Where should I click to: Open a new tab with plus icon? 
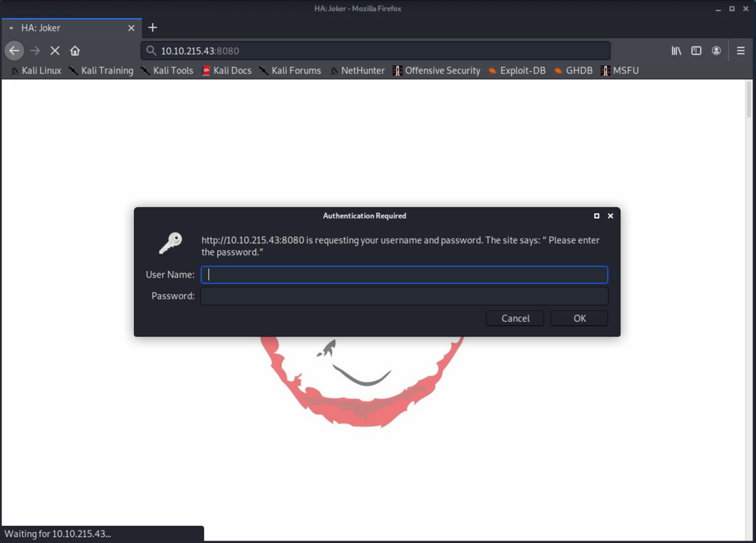coord(152,28)
